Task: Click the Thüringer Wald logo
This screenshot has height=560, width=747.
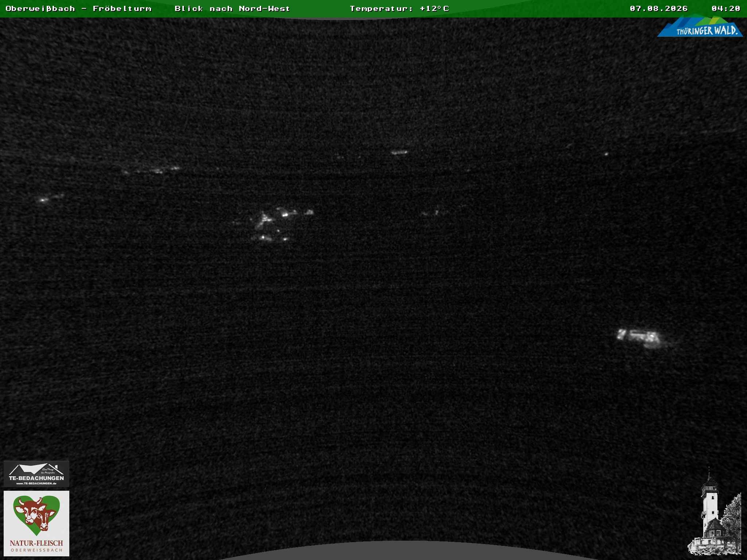Action: [x=700, y=26]
